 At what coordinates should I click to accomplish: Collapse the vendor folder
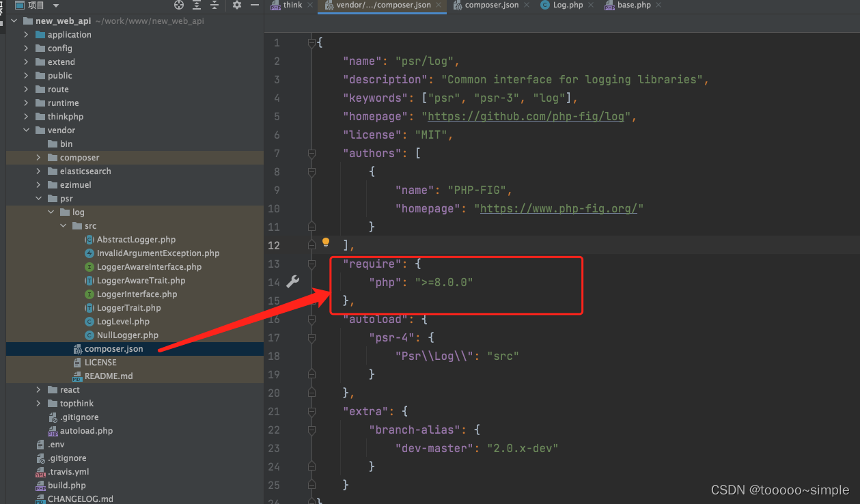click(x=27, y=130)
